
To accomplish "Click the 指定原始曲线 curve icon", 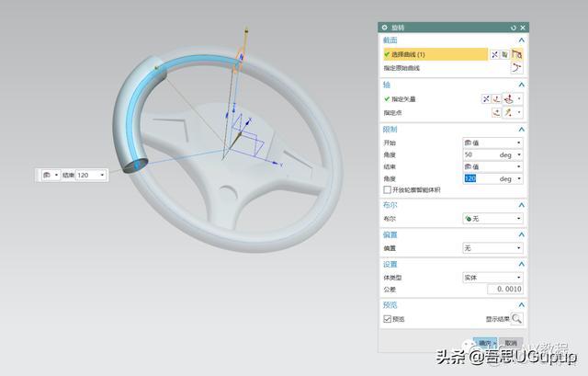I will click(516, 68).
